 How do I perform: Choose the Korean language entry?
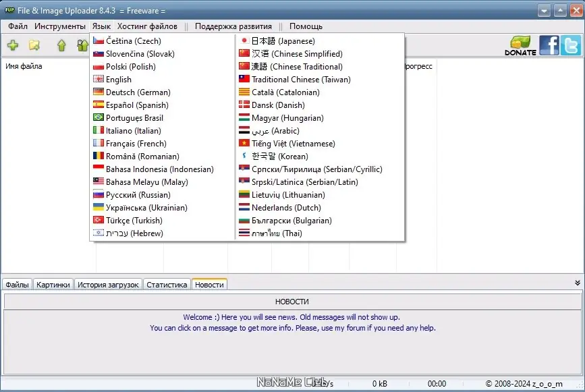click(320, 157)
